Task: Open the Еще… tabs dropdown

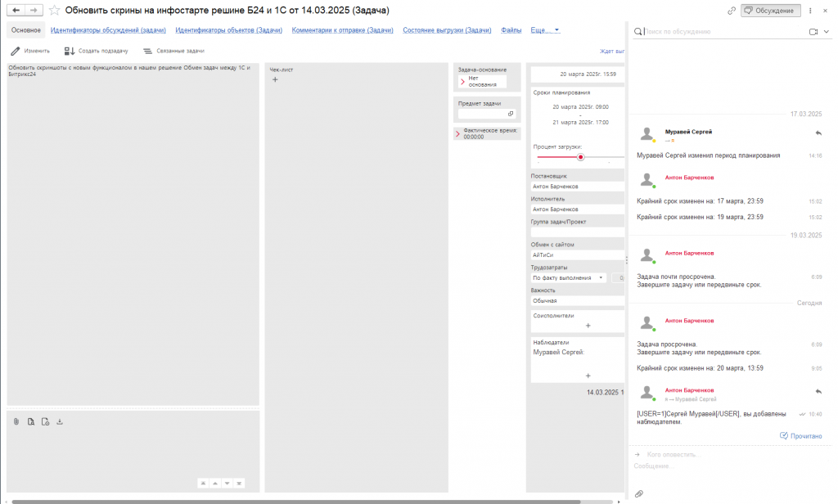Action: tap(545, 30)
